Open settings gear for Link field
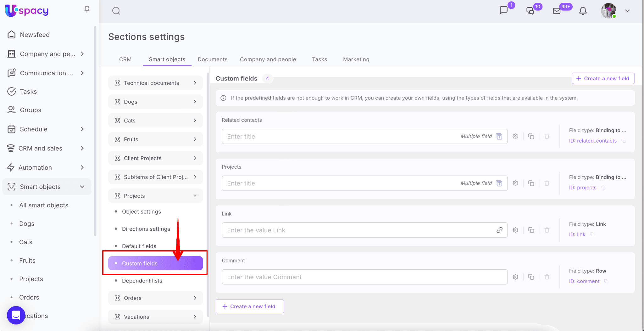Screen dimensions: 644x331 click(x=515, y=230)
